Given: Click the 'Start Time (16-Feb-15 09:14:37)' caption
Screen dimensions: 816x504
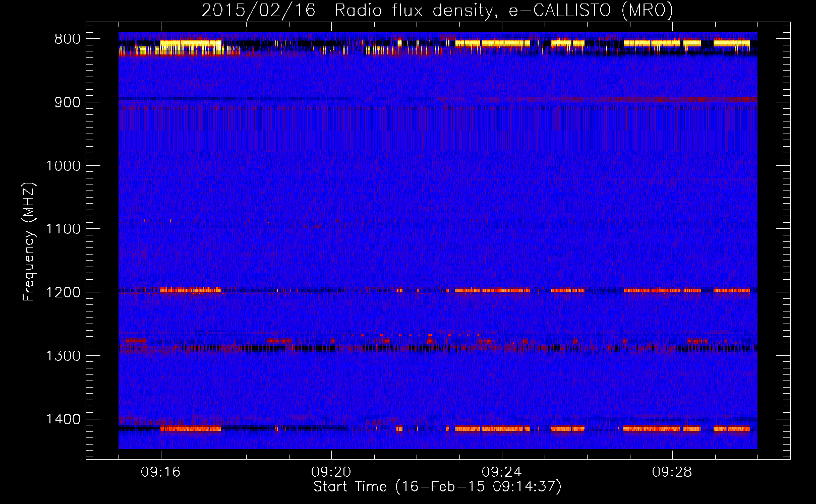Looking at the screenshot, I should tap(437, 487).
